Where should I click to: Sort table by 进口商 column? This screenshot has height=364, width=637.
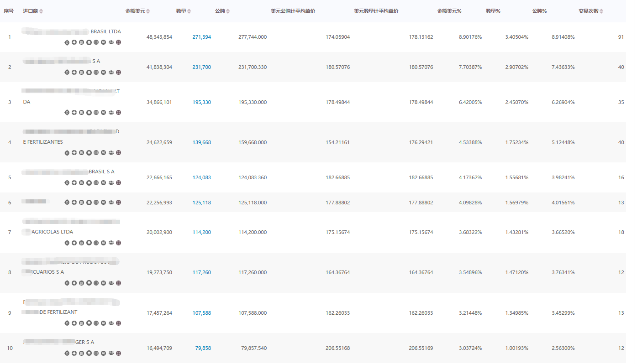[41, 11]
